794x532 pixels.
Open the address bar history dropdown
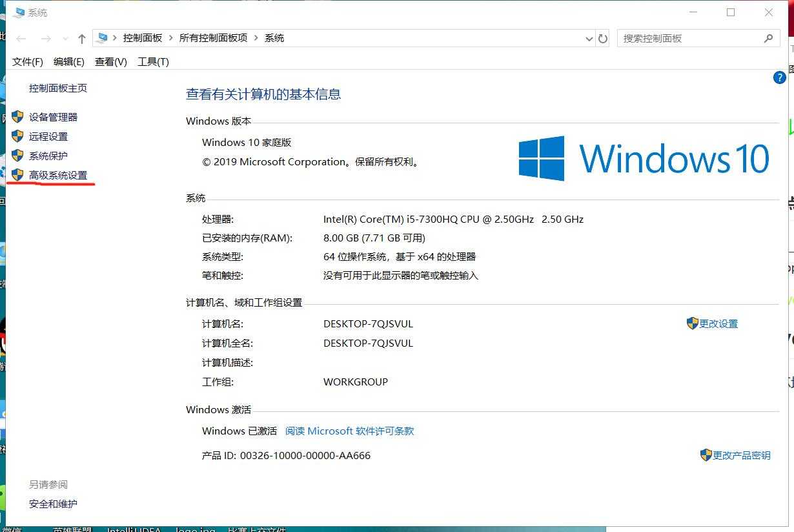[589, 39]
